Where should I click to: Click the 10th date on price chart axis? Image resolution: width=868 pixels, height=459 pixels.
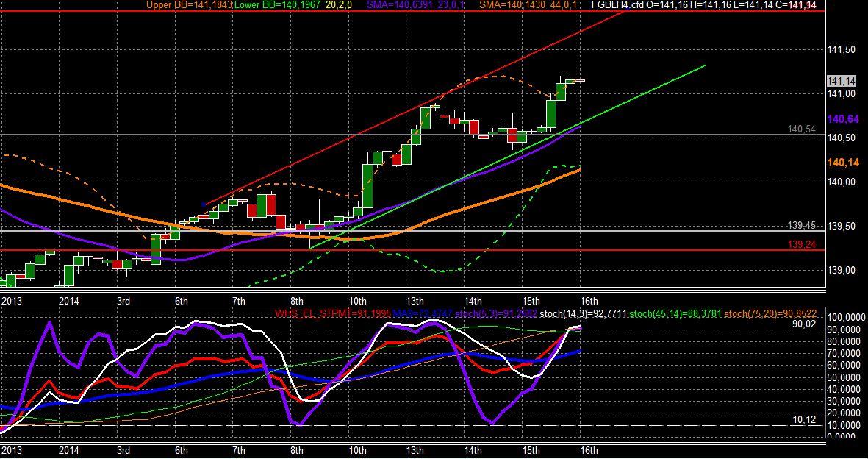[357, 301]
